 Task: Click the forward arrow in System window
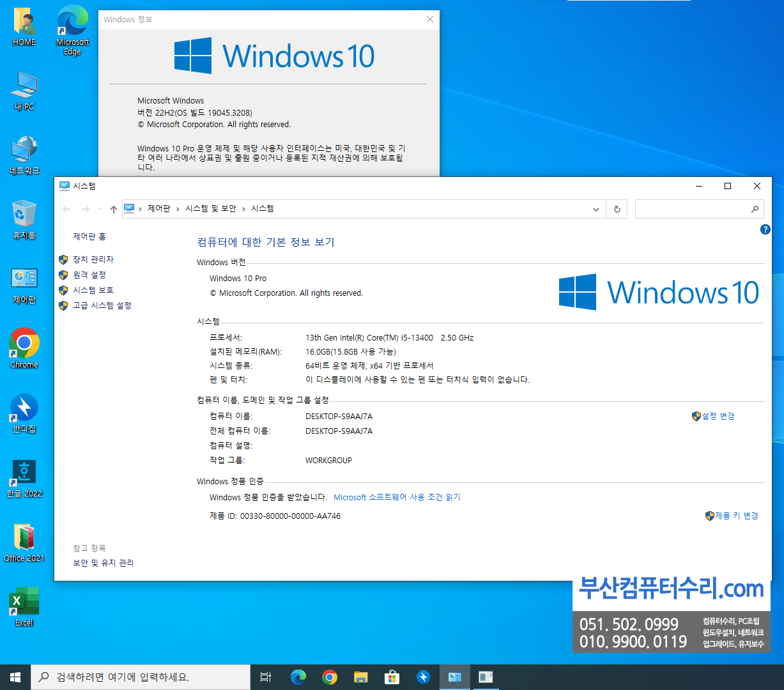[86, 209]
